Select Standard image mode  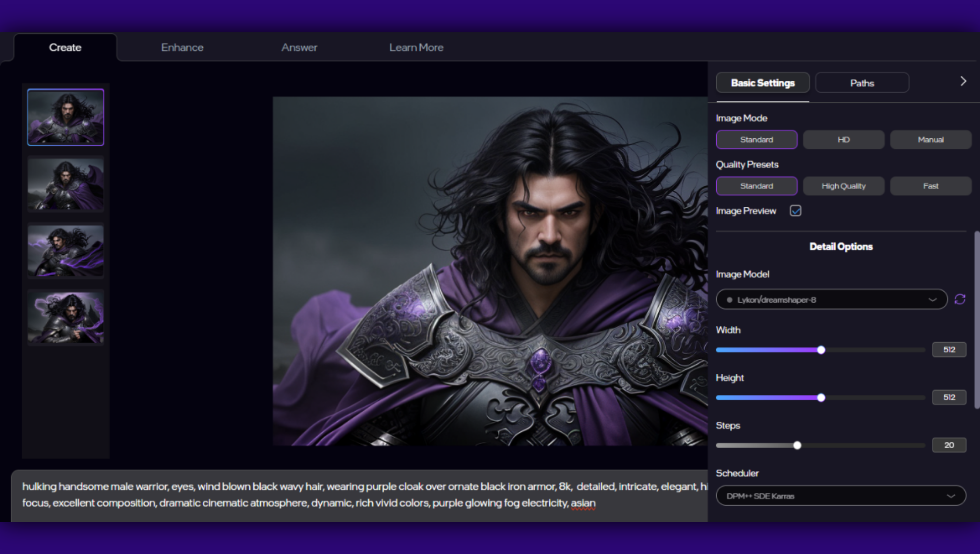click(x=757, y=140)
